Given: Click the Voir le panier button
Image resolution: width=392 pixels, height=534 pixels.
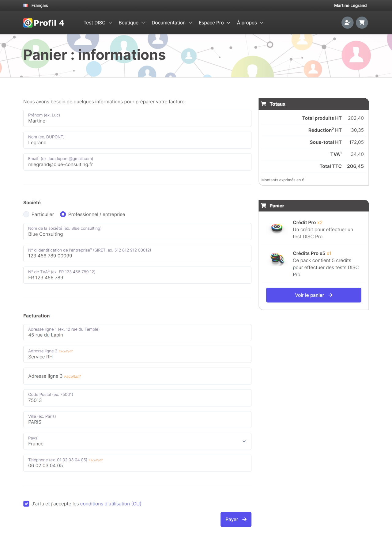Looking at the screenshot, I should pyautogui.click(x=314, y=295).
